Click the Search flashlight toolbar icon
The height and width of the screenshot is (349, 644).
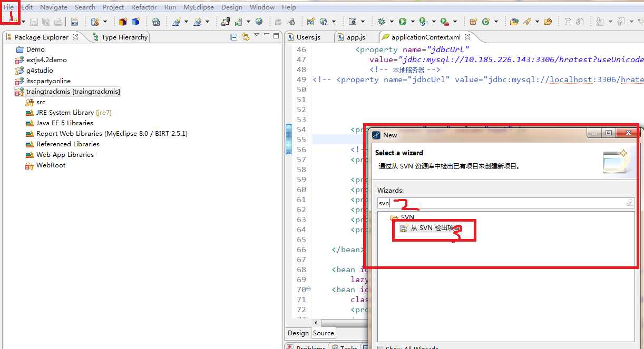(x=527, y=22)
